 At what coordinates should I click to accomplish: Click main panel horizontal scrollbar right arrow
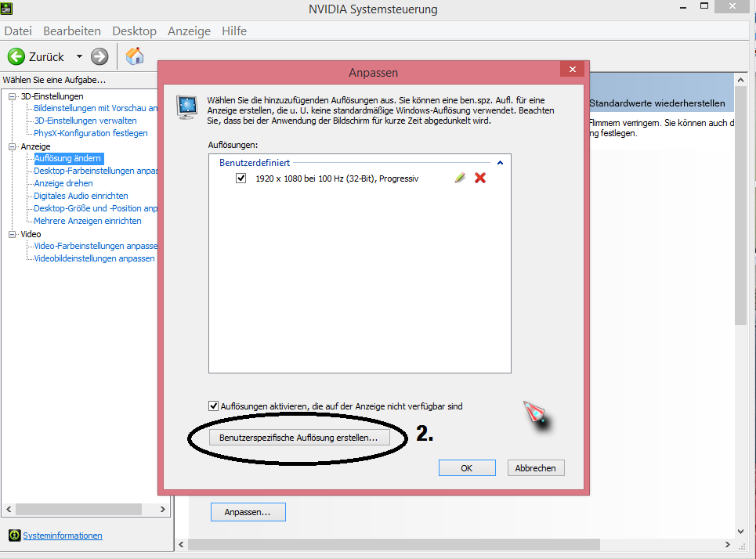coord(728,545)
